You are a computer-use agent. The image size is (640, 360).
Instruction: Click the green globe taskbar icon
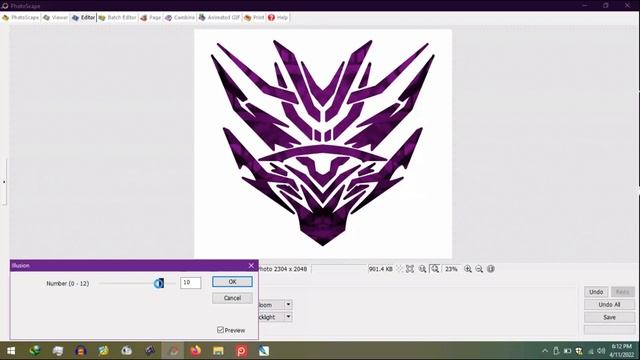pos(35,351)
